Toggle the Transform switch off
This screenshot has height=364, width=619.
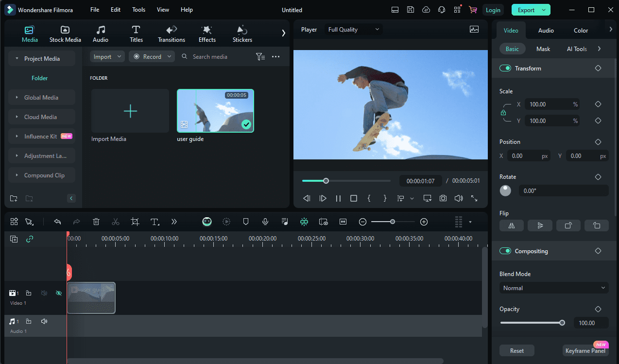pos(505,68)
